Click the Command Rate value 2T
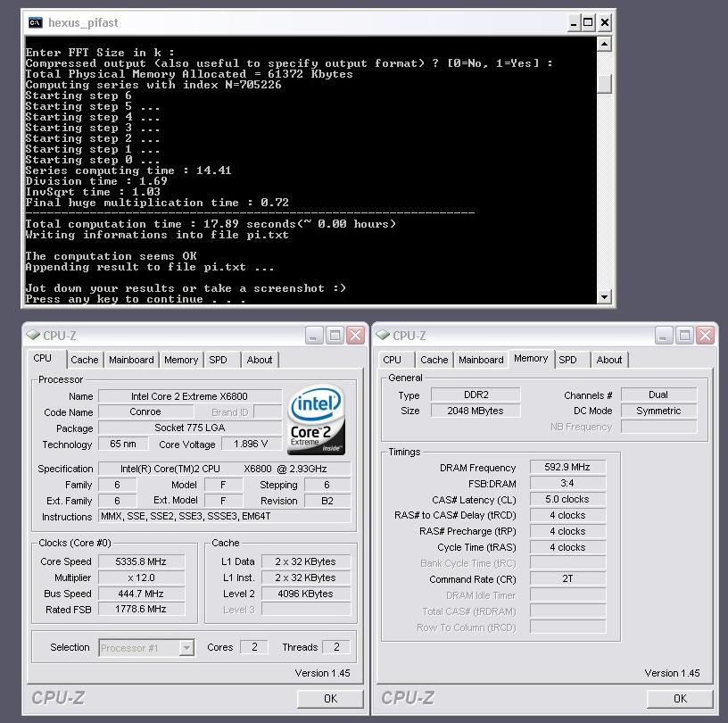 (567, 578)
